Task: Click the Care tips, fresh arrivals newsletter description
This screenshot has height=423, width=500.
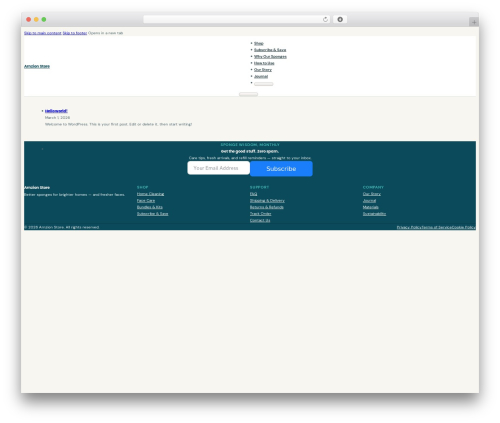Action: tap(250, 158)
